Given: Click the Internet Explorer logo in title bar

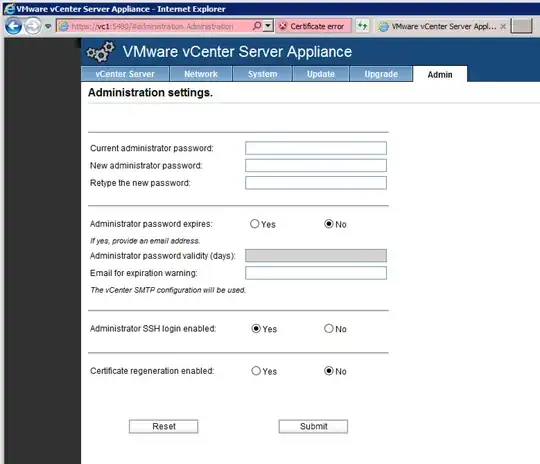Looking at the screenshot, I should tap(9, 9).
